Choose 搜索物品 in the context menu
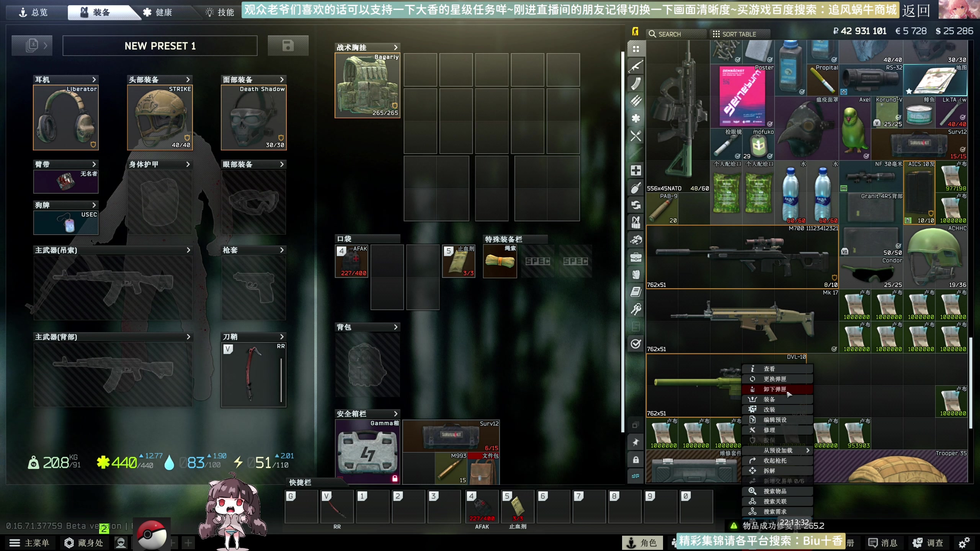The width and height of the screenshot is (980, 551). click(x=777, y=491)
